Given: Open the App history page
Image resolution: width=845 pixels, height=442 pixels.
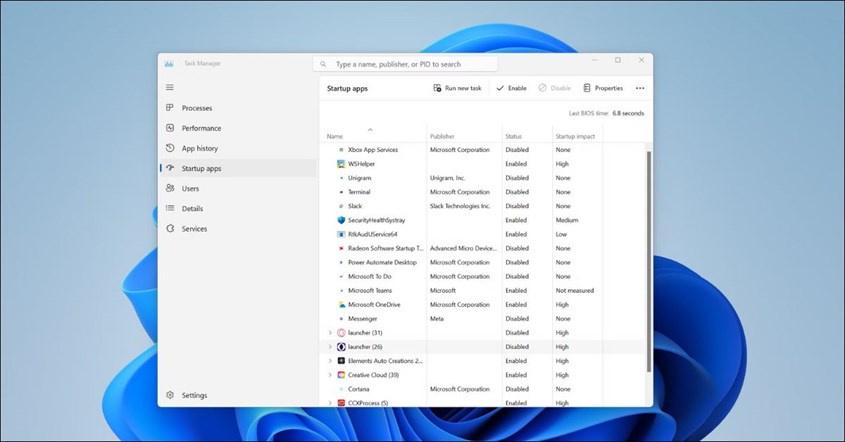Looking at the screenshot, I should click(x=238, y=148).
